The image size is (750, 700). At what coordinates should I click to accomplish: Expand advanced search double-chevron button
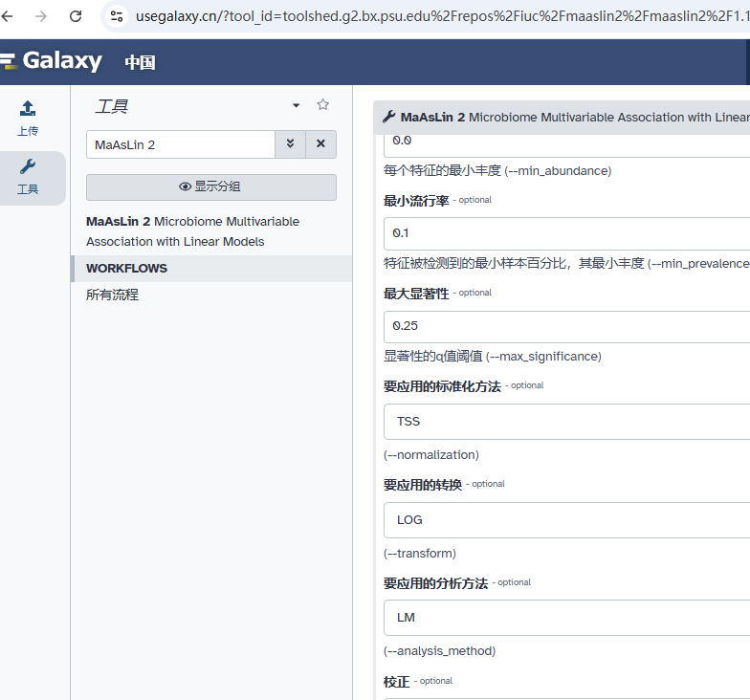[291, 143]
